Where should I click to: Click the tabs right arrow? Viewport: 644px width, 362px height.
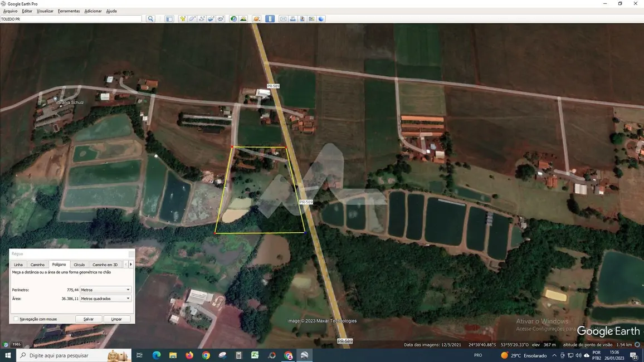click(x=131, y=265)
